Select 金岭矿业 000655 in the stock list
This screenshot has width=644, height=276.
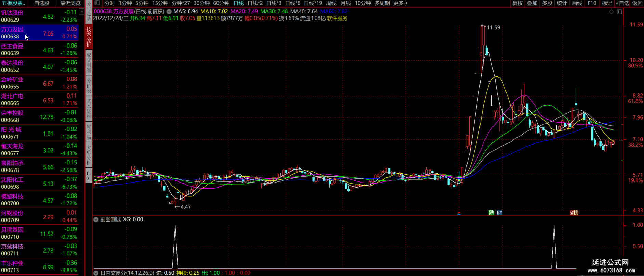(x=39, y=83)
